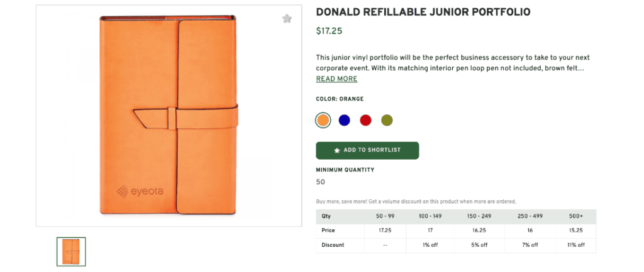The height and width of the screenshot is (272, 644).
Task: Click the 150 - 249 quantity column header
Action: click(x=479, y=216)
